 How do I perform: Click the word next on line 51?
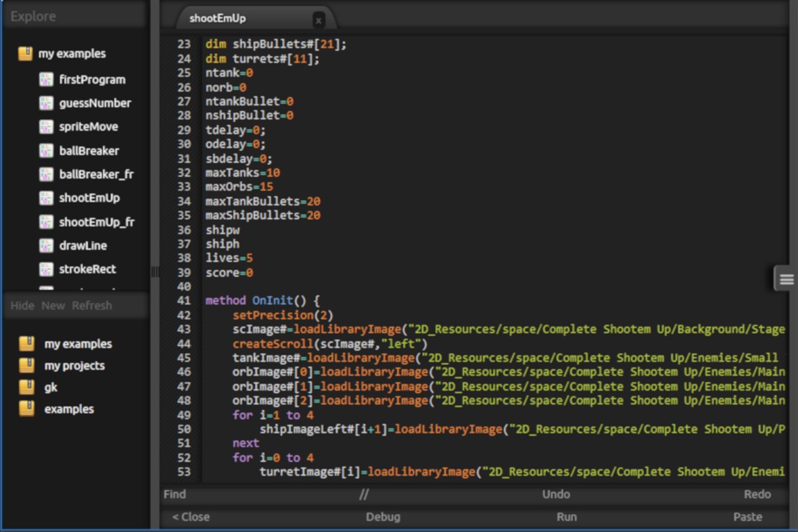click(245, 443)
